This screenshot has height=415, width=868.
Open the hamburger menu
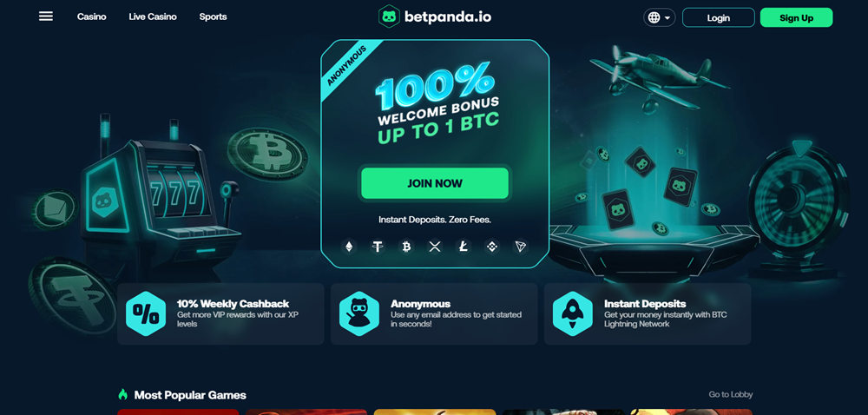click(x=46, y=16)
